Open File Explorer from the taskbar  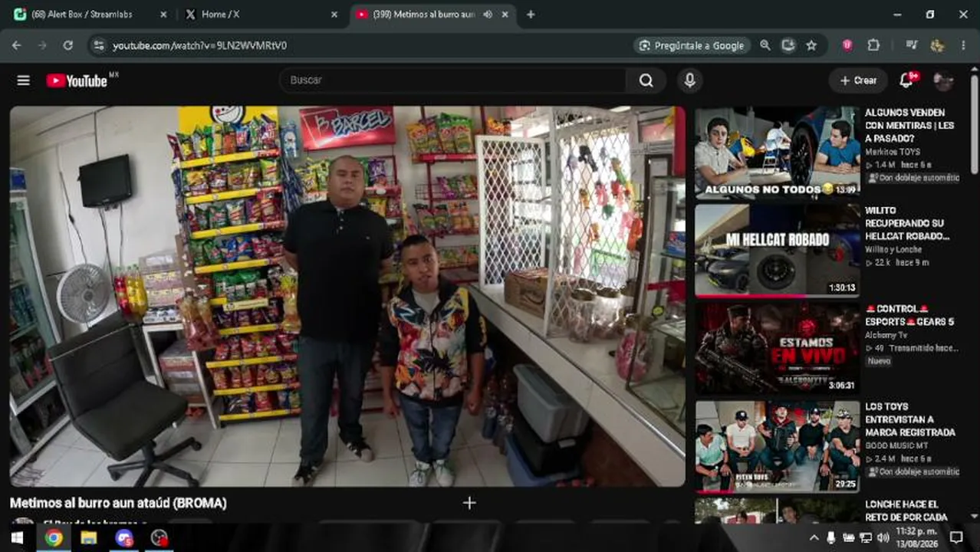tap(89, 537)
